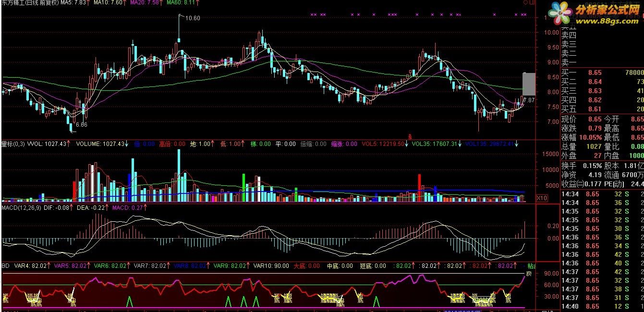Screen dimensions: 644x312
Task: Click the VOLUME: 1027.43 label
Action: click(101, 144)
